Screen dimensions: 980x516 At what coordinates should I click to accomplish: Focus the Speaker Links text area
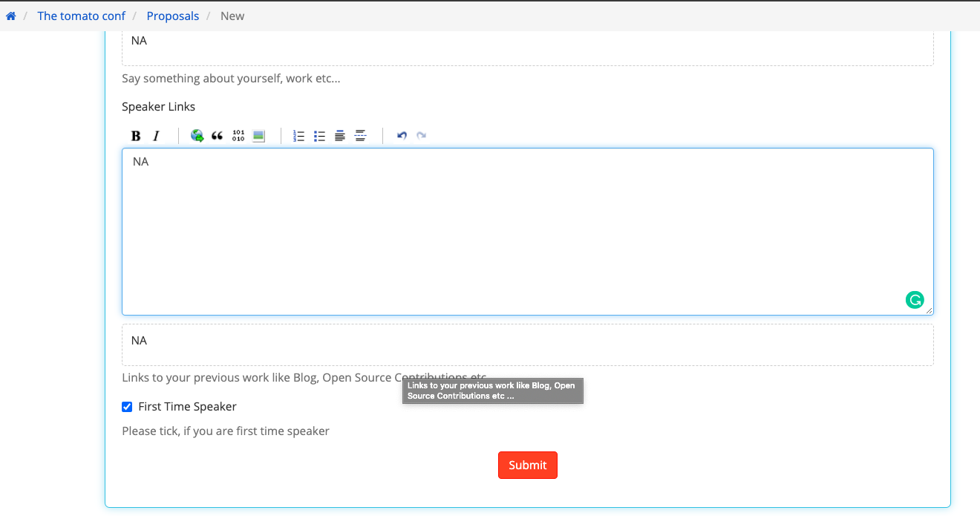click(x=528, y=232)
